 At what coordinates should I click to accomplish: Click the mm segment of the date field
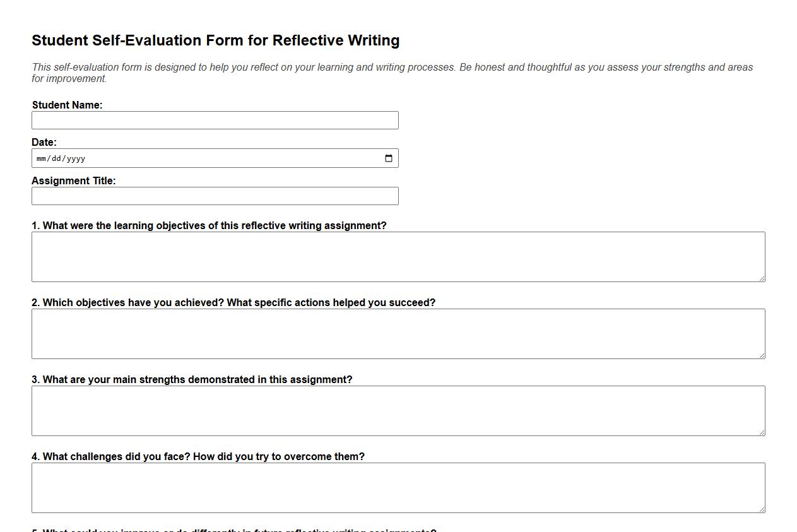[x=42, y=158]
